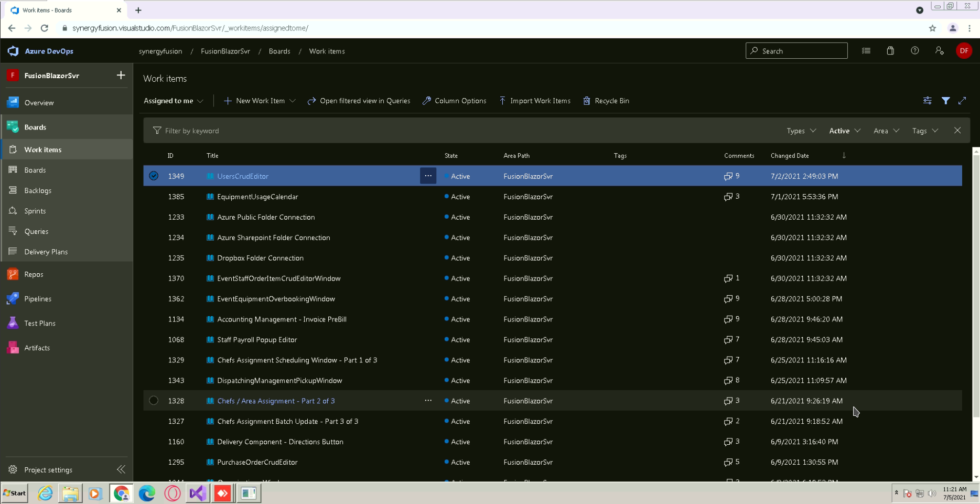Click the browser address bar URL
This screenshot has width=980, height=504.
(190, 28)
